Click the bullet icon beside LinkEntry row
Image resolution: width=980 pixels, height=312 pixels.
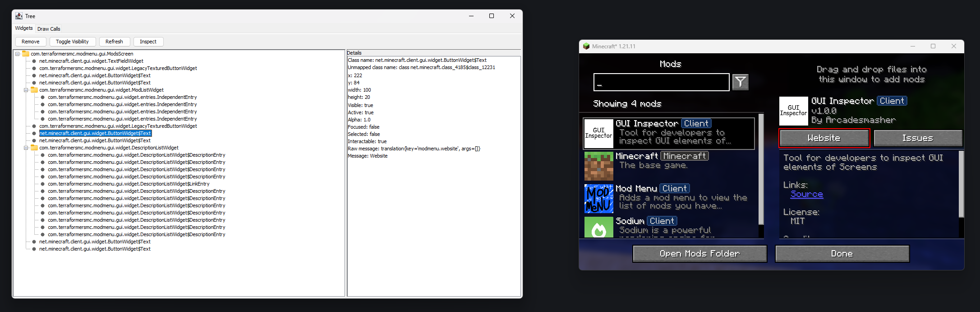(43, 184)
